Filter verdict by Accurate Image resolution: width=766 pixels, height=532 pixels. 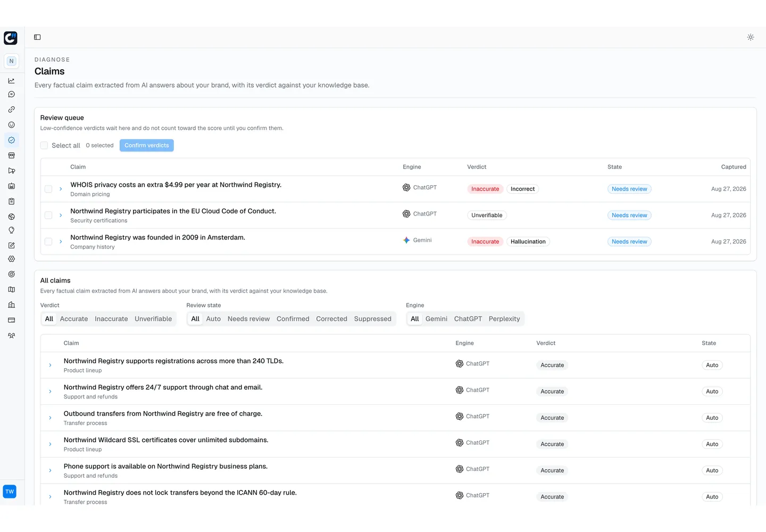74,319
